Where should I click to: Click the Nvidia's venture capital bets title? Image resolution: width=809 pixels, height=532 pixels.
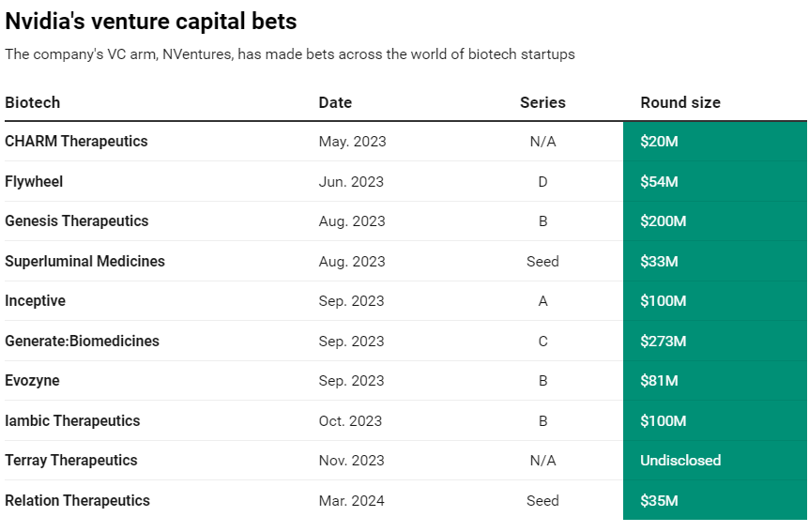point(151,22)
